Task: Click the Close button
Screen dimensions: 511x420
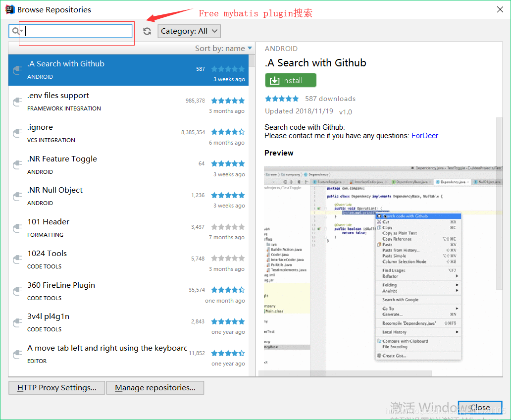Action: tap(480, 407)
